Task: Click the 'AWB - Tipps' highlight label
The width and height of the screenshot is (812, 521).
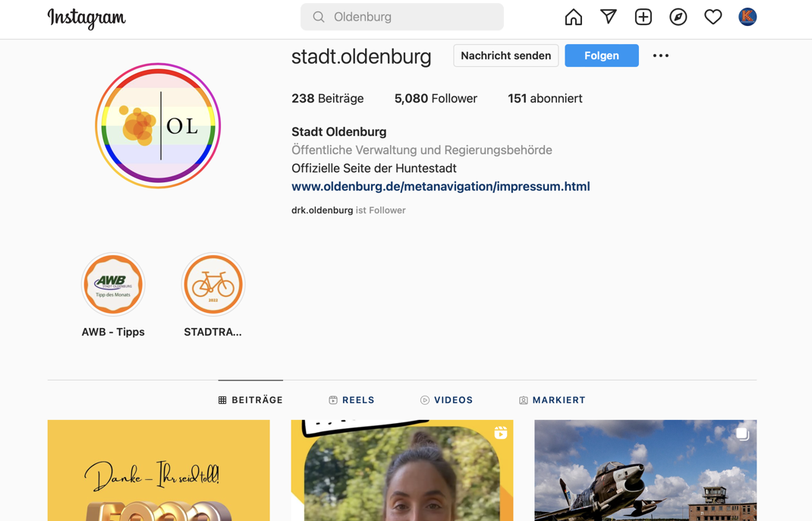Action: [113, 333]
